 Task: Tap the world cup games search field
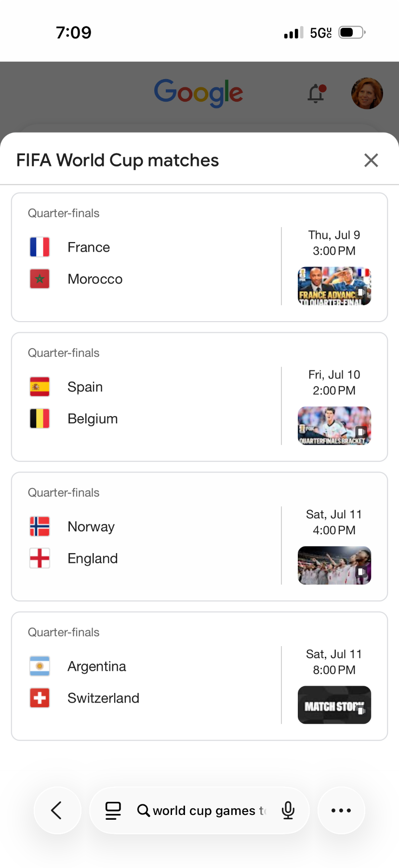(x=209, y=811)
